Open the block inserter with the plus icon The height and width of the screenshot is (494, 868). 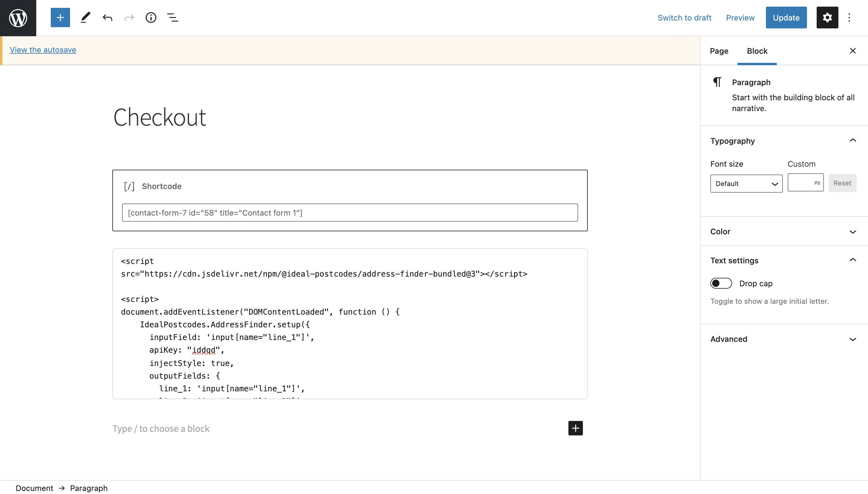(60, 17)
